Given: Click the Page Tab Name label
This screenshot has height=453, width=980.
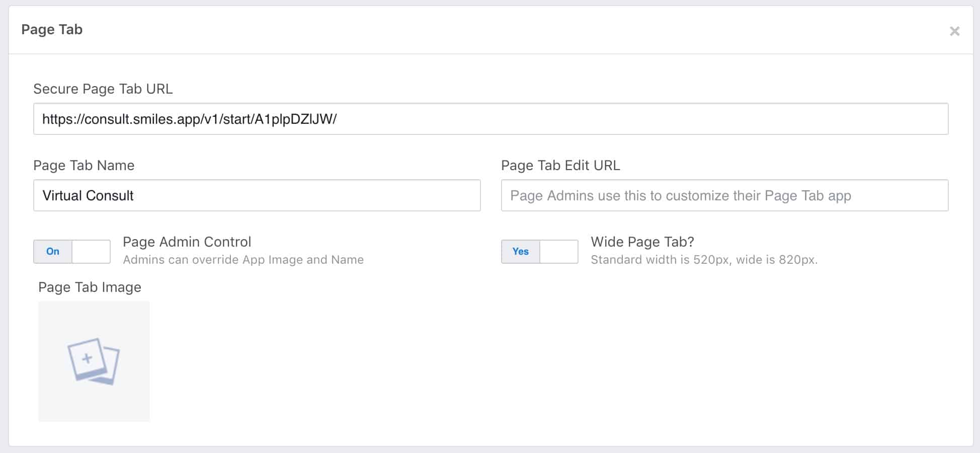Looking at the screenshot, I should coord(84,166).
